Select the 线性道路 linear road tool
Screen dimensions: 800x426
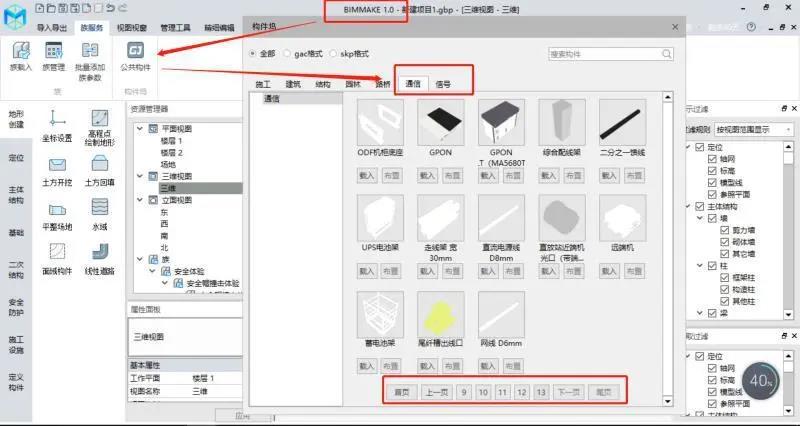pos(99,252)
